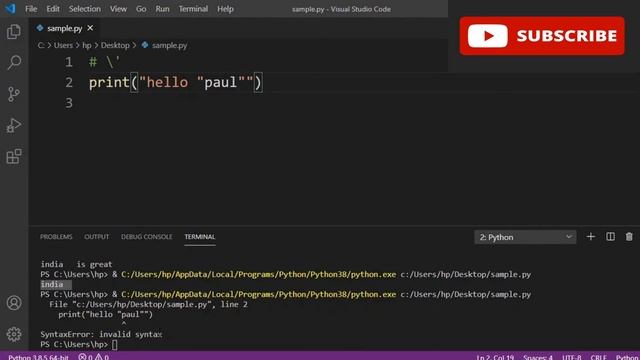The image size is (640, 360).
Task: Click the UTF-8 encoding status
Action: pos(571,357)
